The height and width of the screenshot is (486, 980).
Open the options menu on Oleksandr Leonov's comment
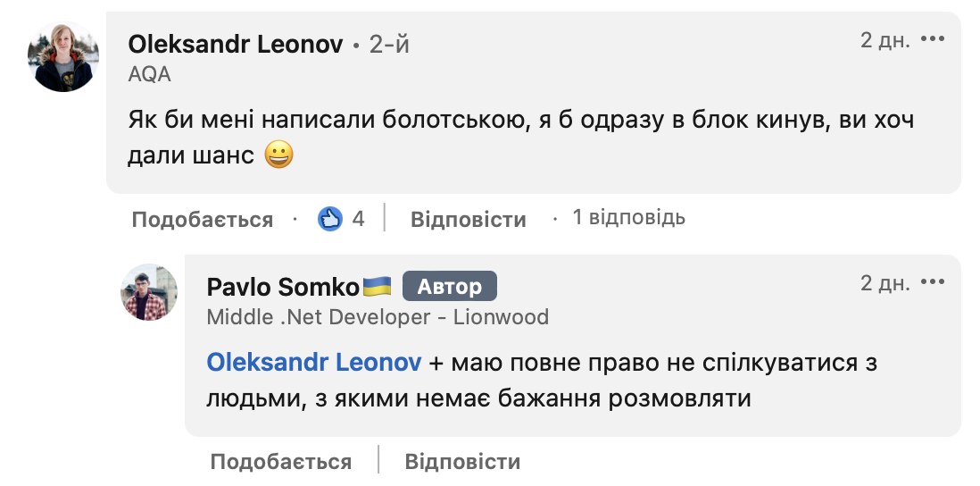click(x=932, y=40)
